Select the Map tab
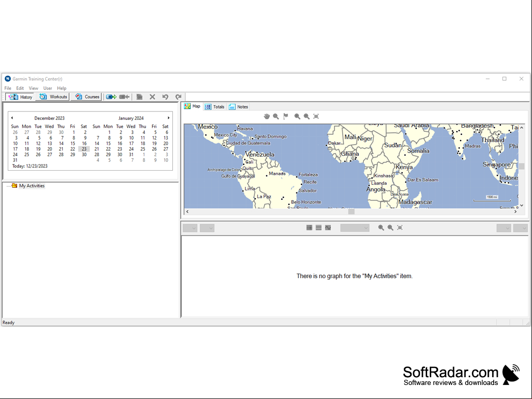The width and height of the screenshot is (532, 399). [x=192, y=106]
